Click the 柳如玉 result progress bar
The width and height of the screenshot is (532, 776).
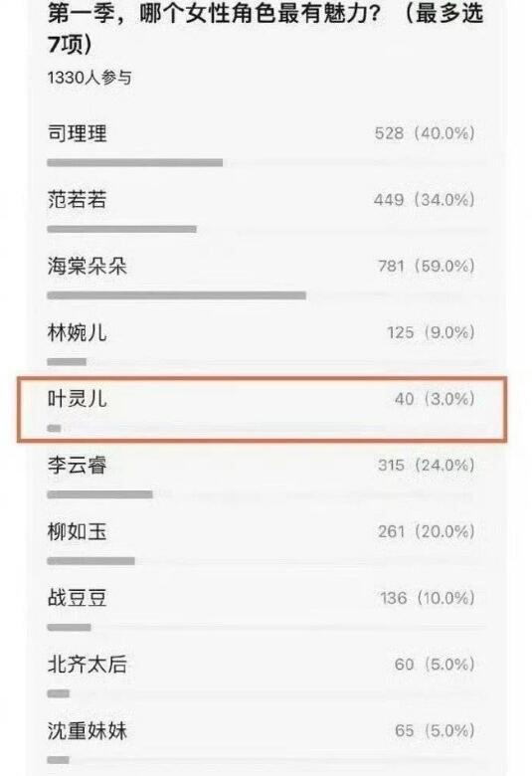(91, 561)
